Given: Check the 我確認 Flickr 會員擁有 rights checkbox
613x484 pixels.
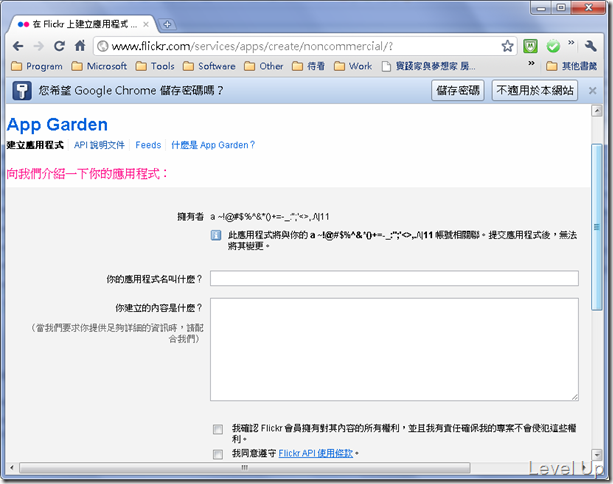Looking at the screenshot, I should [218, 429].
